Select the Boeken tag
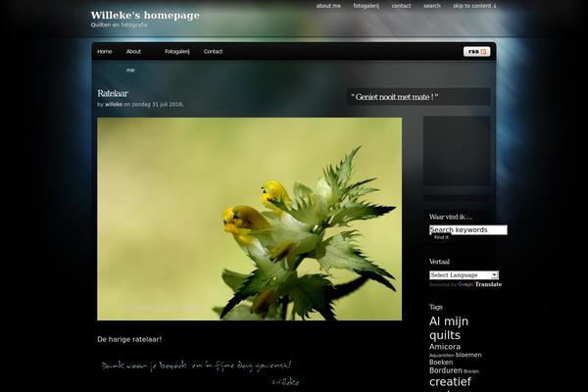This screenshot has width=588, height=392. pyautogui.click(x=441, y=363)
